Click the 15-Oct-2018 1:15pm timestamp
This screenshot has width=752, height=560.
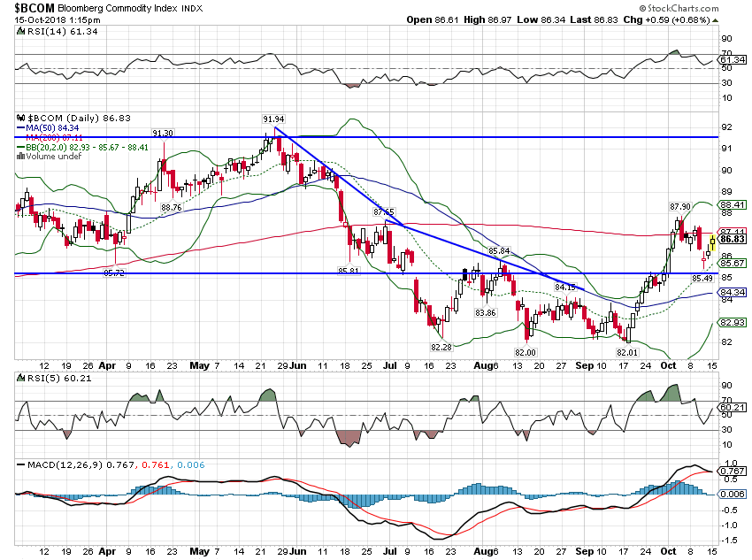(58, 20)
